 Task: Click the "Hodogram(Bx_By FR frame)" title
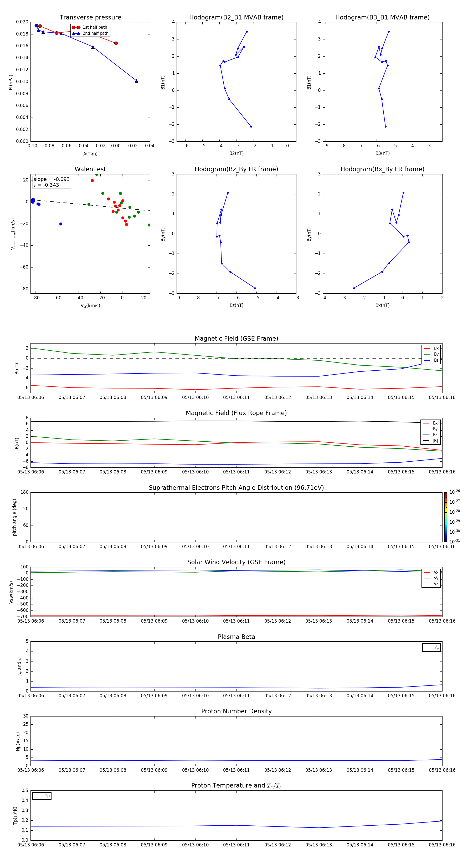click(x=382, y=169)
